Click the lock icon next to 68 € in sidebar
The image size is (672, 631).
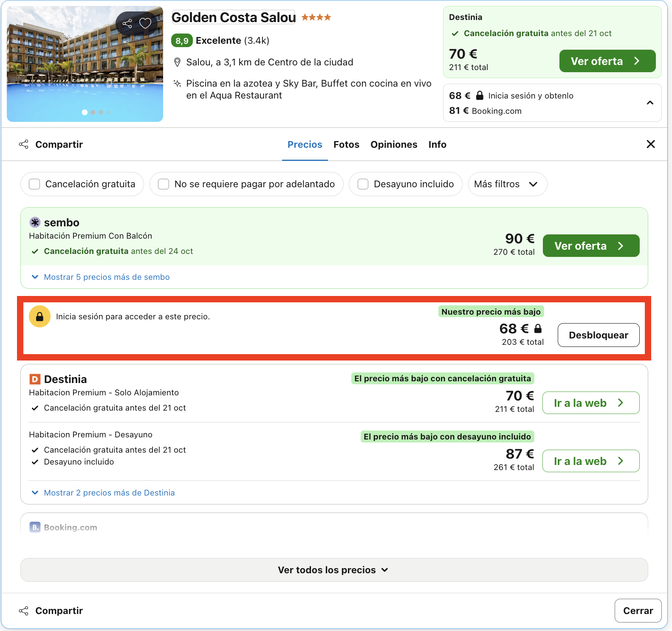click(x=480, y=96)
